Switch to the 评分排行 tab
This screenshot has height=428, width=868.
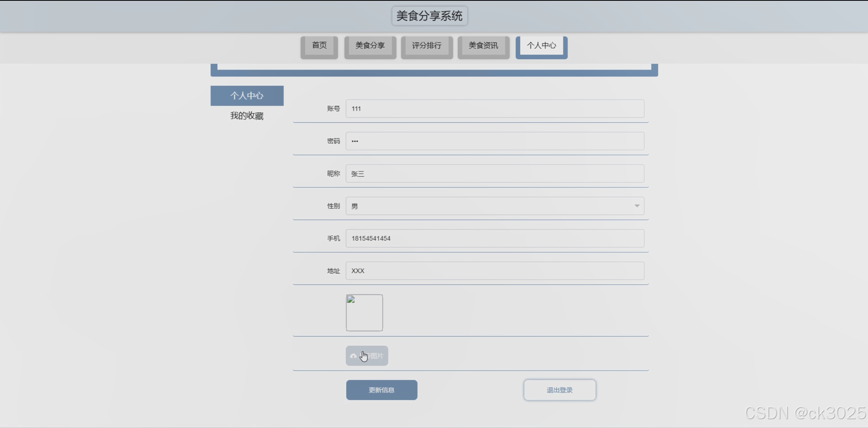[427, 46]
